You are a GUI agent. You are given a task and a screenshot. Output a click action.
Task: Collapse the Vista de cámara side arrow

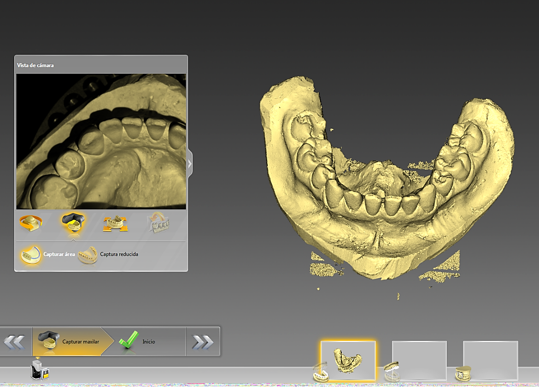(x=189, y=164)
